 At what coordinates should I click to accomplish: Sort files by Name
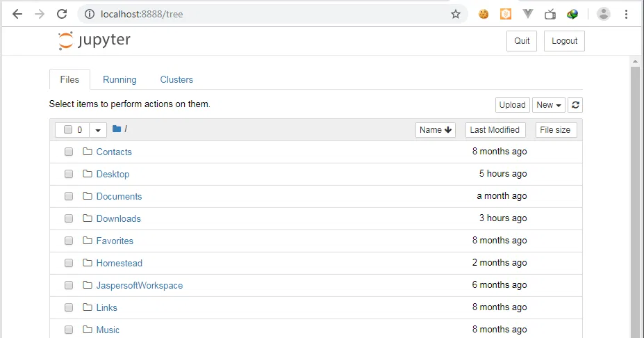(436, 130)
